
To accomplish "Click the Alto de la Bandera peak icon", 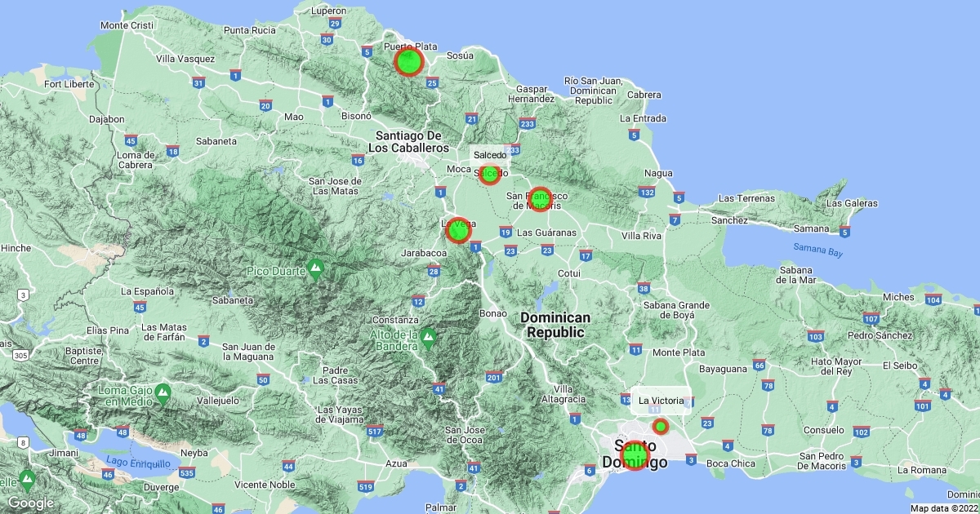I will coord(428,337).
